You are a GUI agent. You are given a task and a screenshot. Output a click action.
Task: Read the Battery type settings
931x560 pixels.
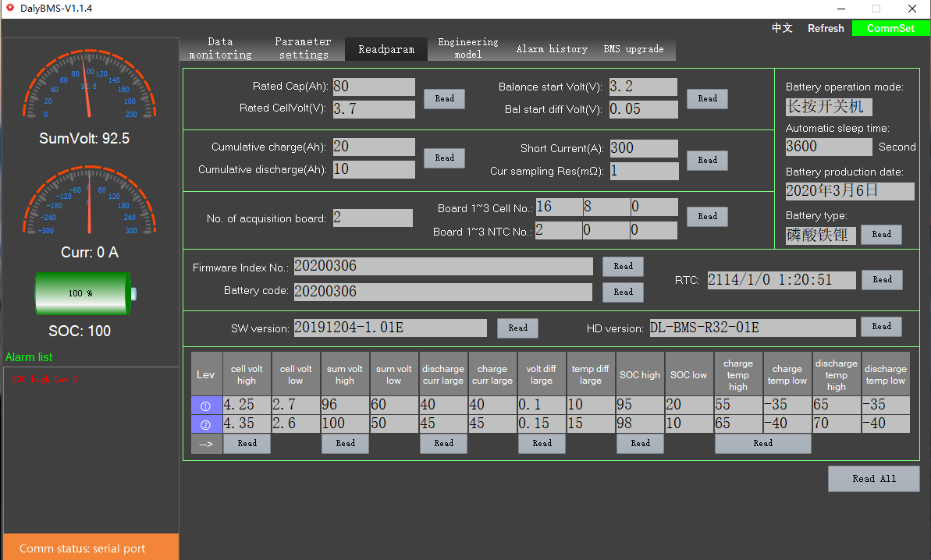click(x=881, y=234)
